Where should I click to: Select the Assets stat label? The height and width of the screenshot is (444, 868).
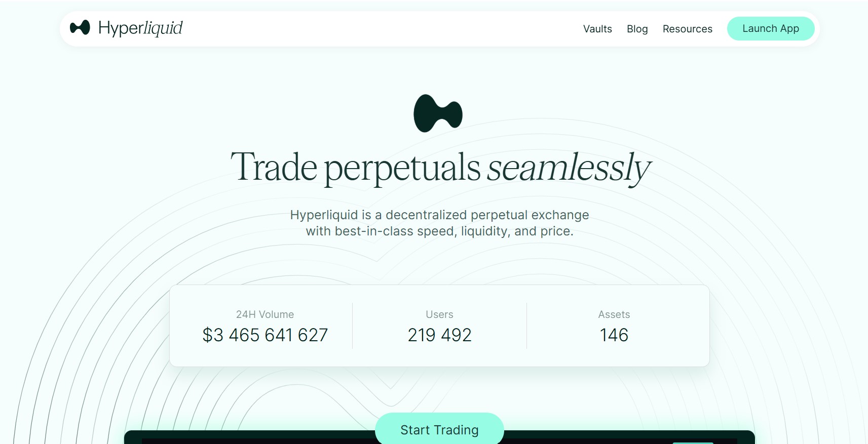click(x=614, y=314)
